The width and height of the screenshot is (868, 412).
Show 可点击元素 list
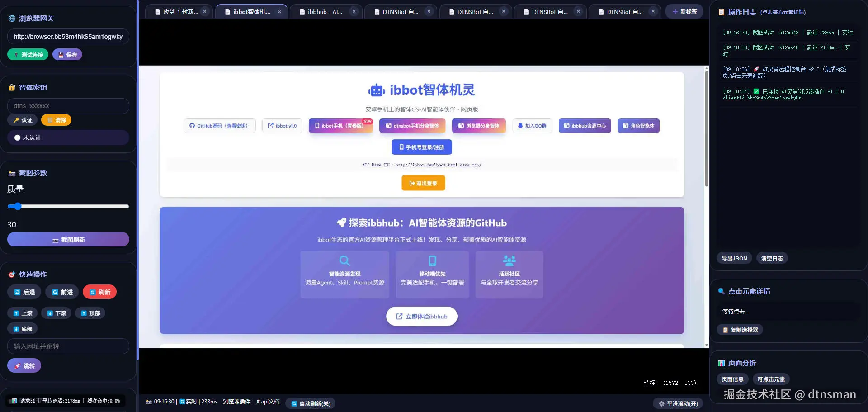771,379
